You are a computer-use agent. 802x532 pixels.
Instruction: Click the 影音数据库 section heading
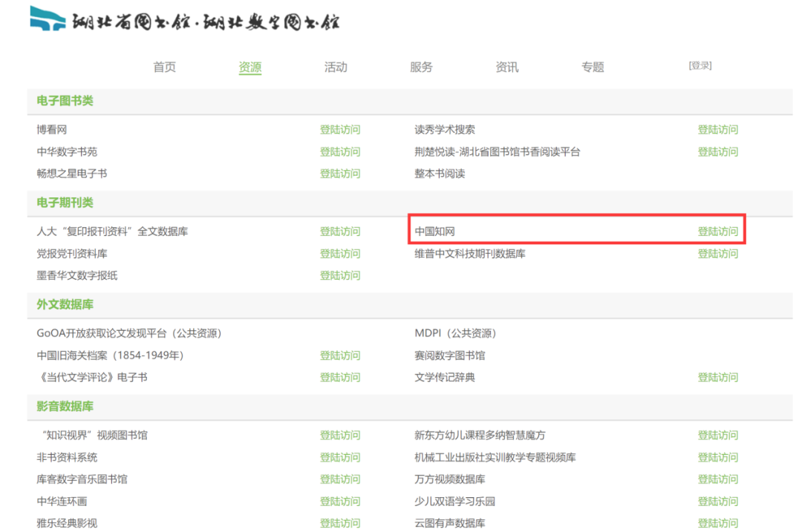(65, 407)
